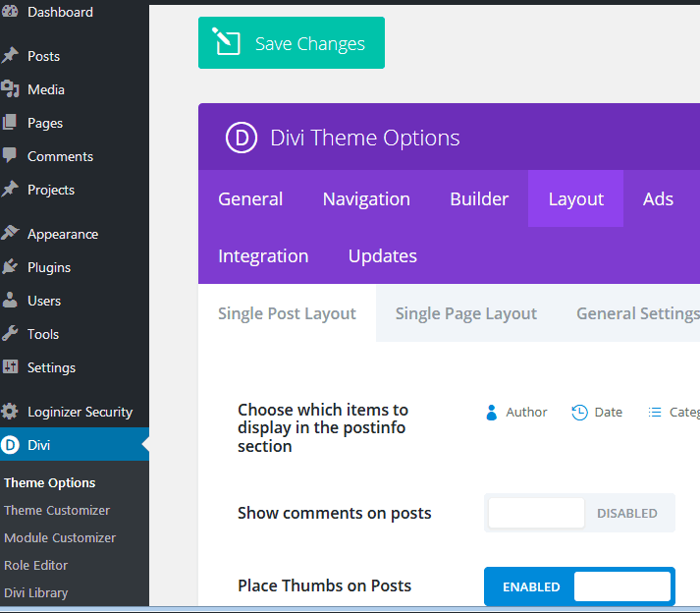
Task: Open the Theme Options submenu link
Action: click(49, 482)
